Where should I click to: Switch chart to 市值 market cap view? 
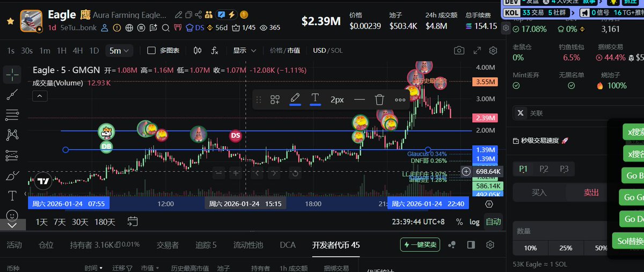click(294, 50)
